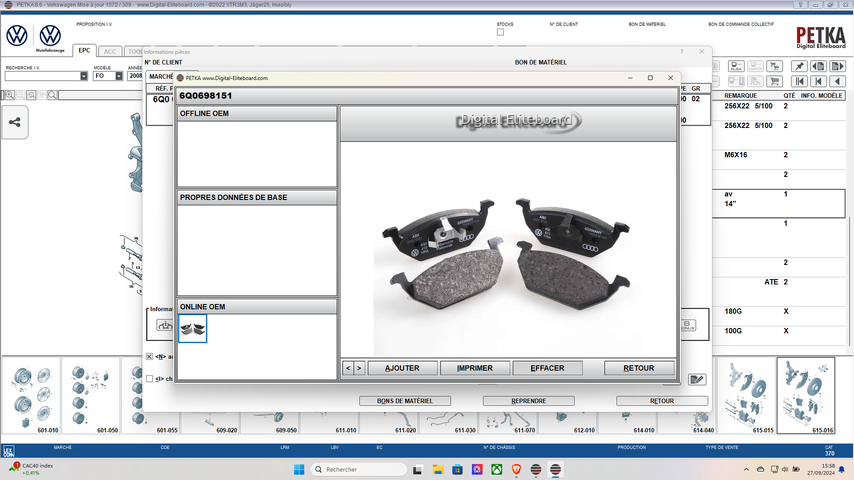Screen dimensions: 854x480
Task: Click the plain search magnifier in illustration toolbar
Action: [52, 95]
